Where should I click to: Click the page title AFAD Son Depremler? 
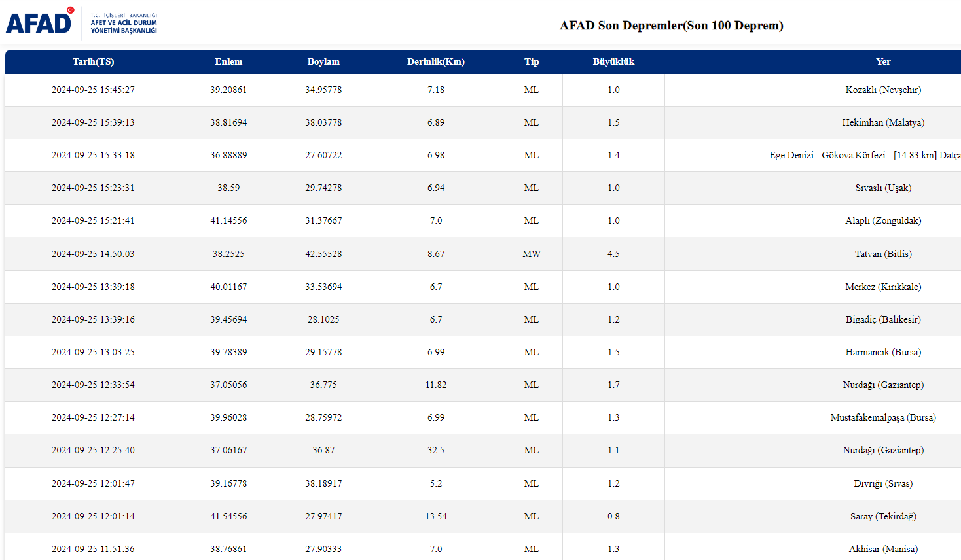(671, 26)
